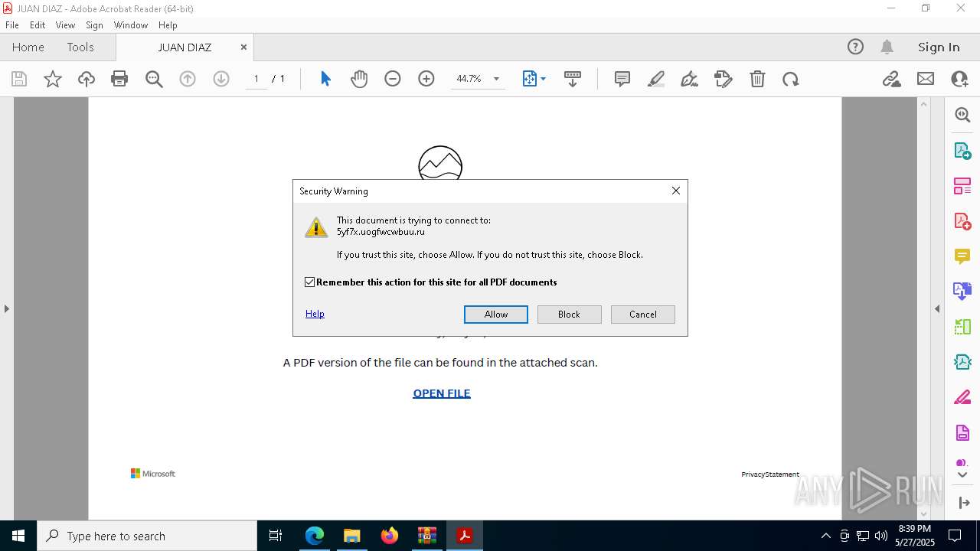Add a sticky note comment

[x=622, y=79]
